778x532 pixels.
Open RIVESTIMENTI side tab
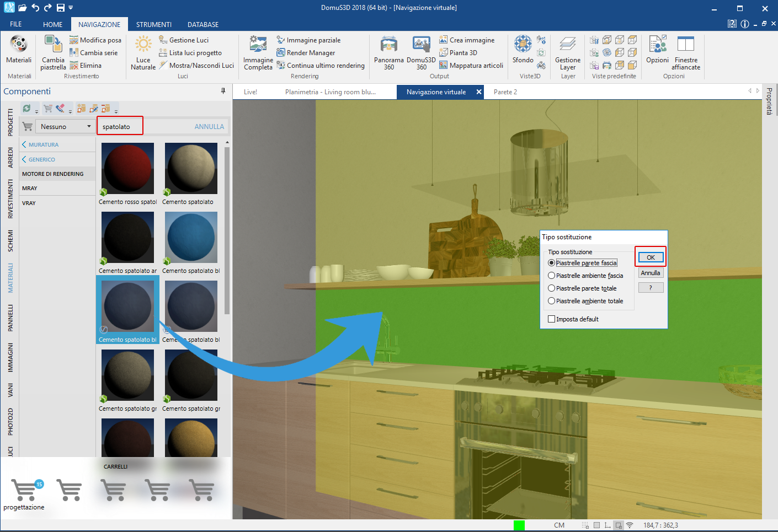pos(10,198)
